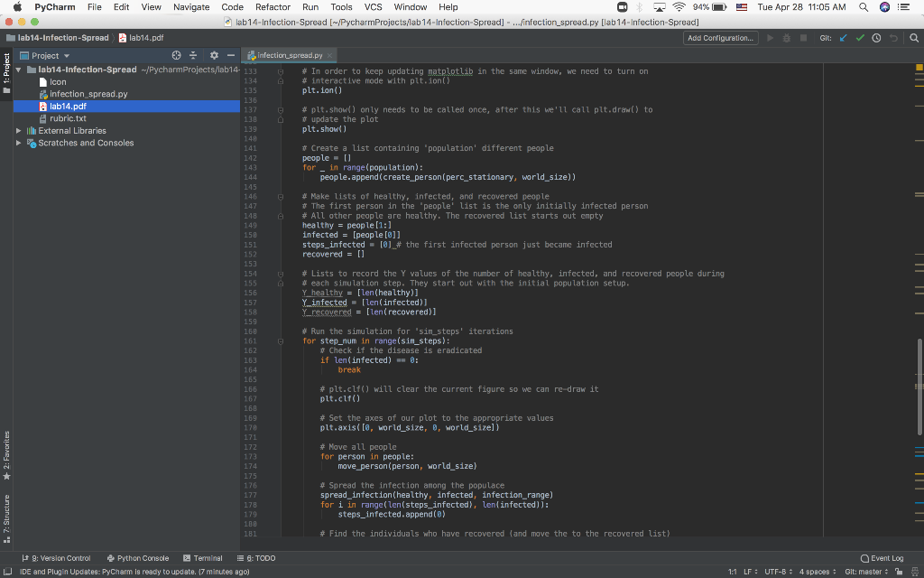This screenshot has height=578, width=924.
Task: Click the Bluetooth icon in menu bar
Action: point(640,7)
